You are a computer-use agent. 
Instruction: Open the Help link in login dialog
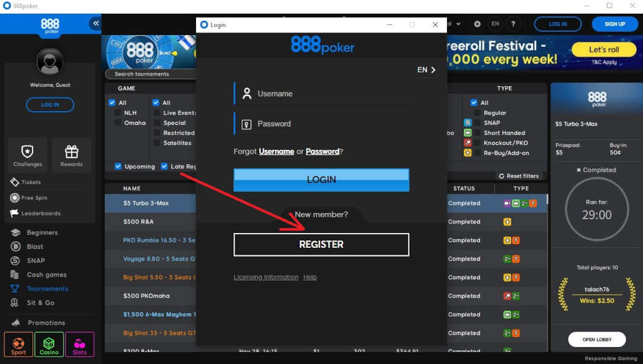tap(310, 277)
